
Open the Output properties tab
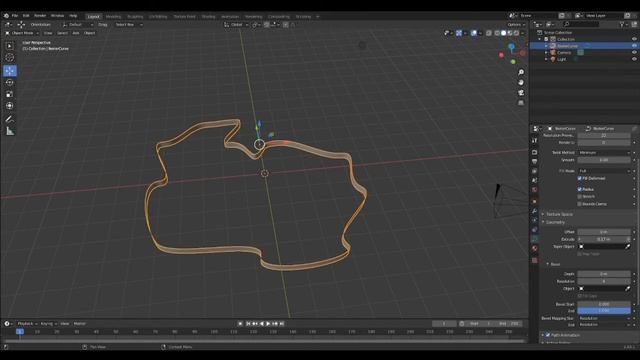(535, 162)
